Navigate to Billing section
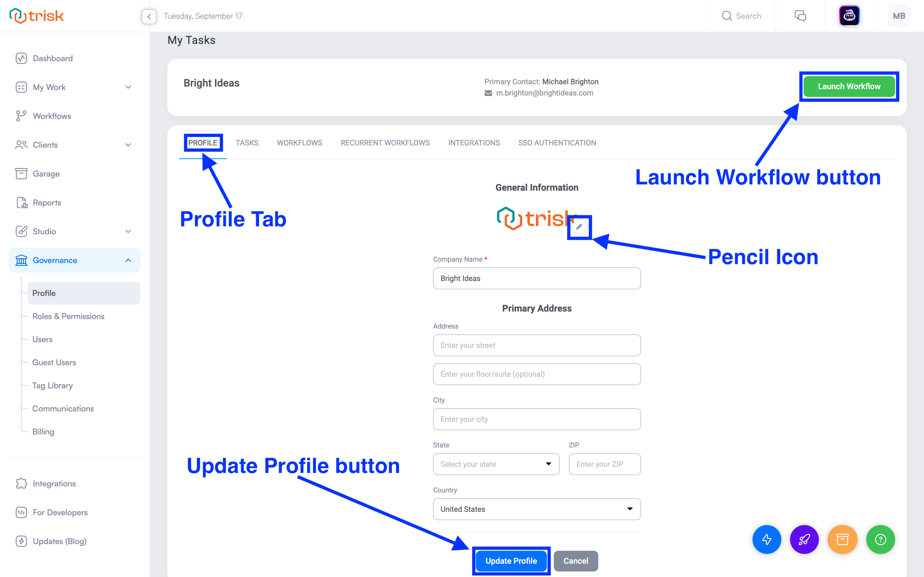The image size is (924, 577). (42, 431)
